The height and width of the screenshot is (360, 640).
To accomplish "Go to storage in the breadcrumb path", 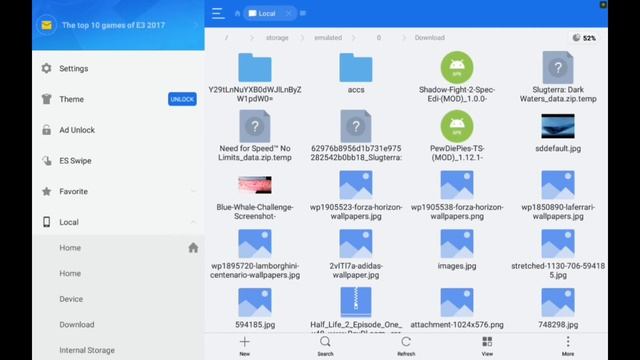I will tap(277, 38).
